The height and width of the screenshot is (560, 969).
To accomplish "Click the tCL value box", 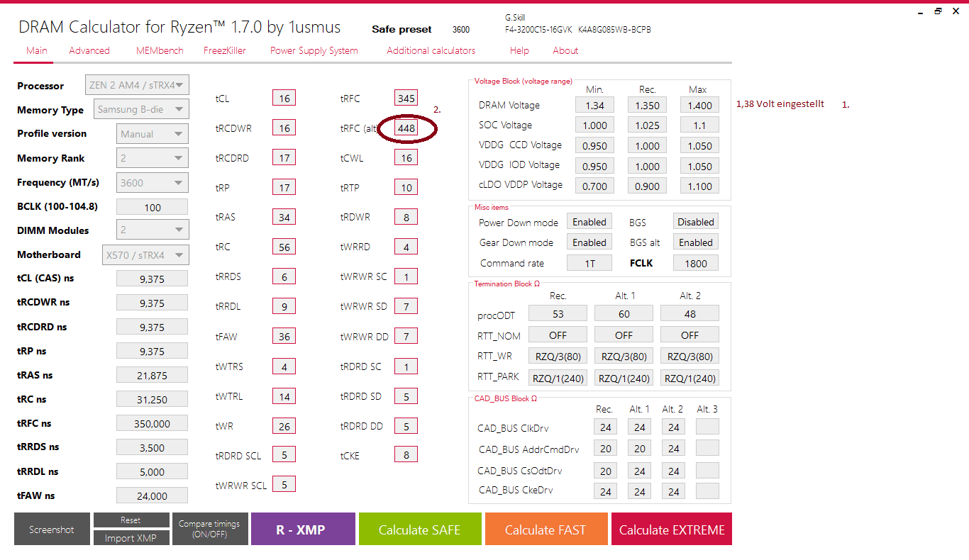I will (284, 98).
